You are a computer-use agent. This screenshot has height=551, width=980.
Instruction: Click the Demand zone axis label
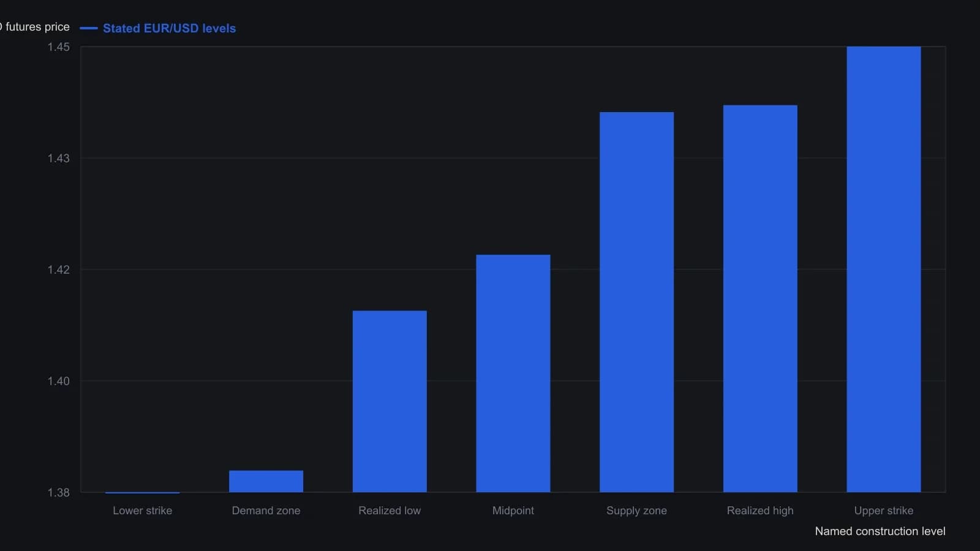pos(266,511)
